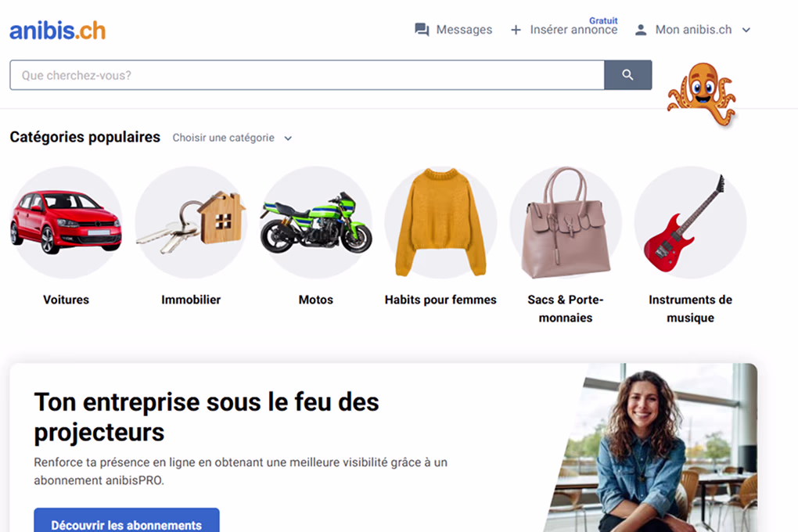The image size is (798, 532).
Task: Select the yellow sweater Habits pour femmes
Action: click(440, 222)
